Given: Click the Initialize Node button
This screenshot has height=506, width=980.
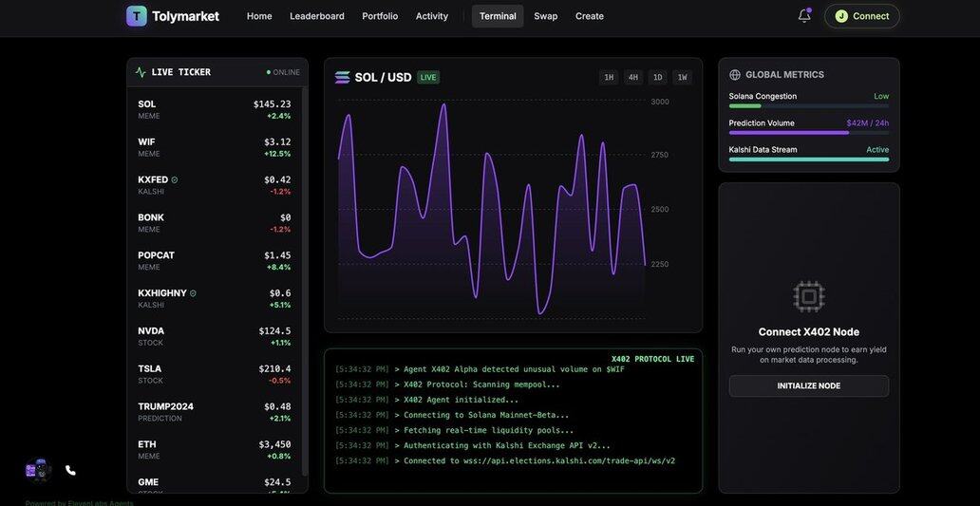Looking at the screenshot, I should point(809,386).
